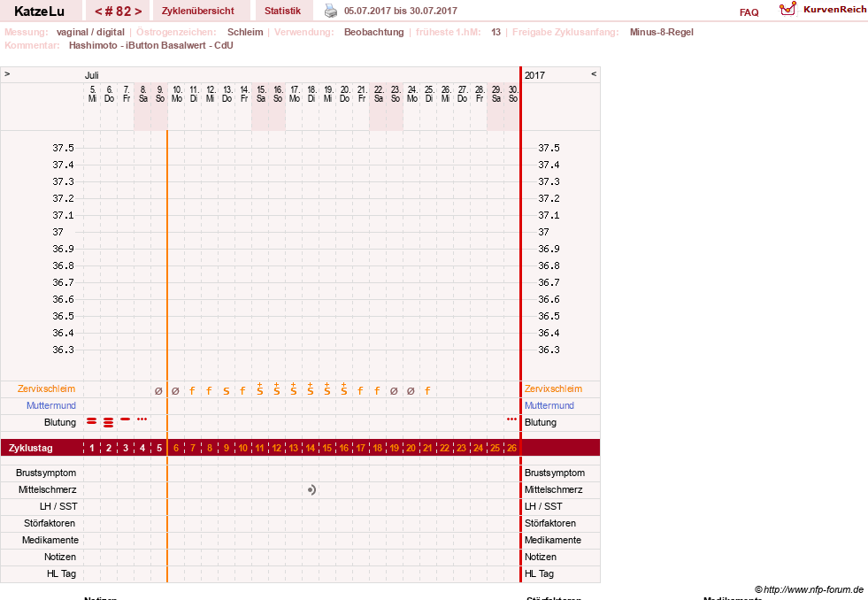Click the date header 5. Mi
The width and height of the screenshot is (868, 600).
click(92, 94)
